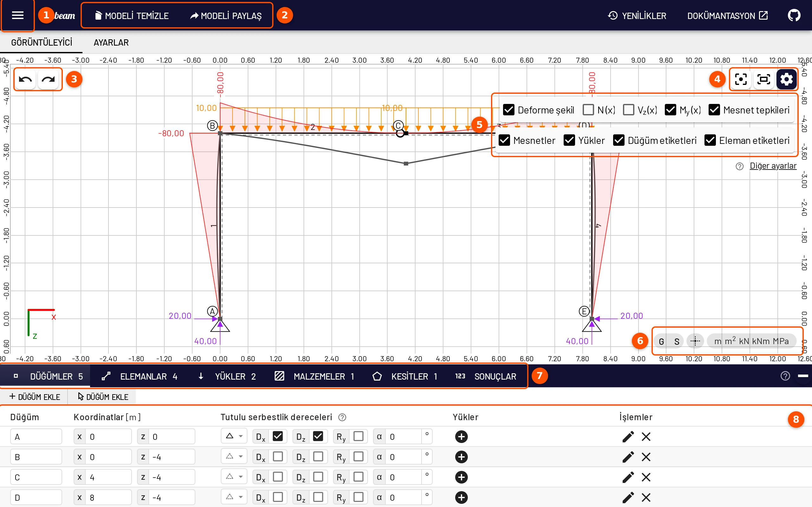Click the MODELİ TEMİZLE button
The height and width of the screenshot is (507, 812).
coord(132,16)
